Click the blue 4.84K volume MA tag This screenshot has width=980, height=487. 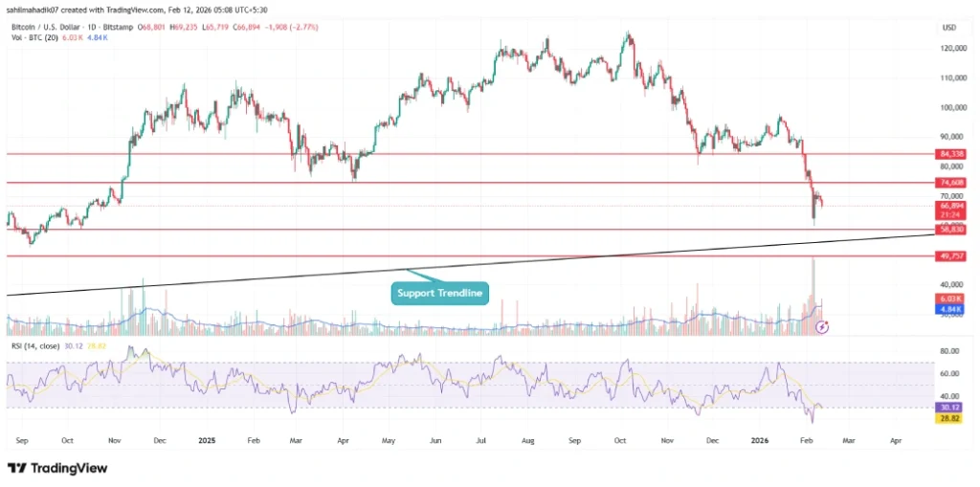tap(950, 309)
